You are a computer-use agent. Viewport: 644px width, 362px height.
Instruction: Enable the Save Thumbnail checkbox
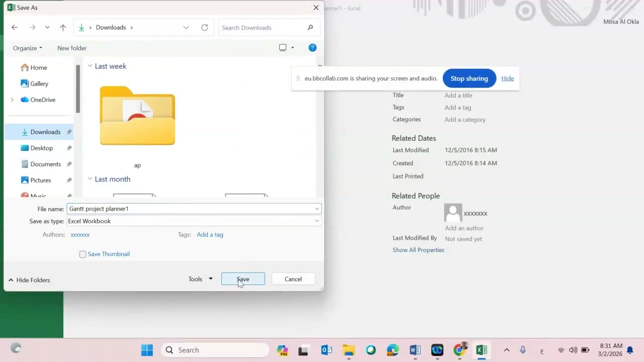pos(83,254)
